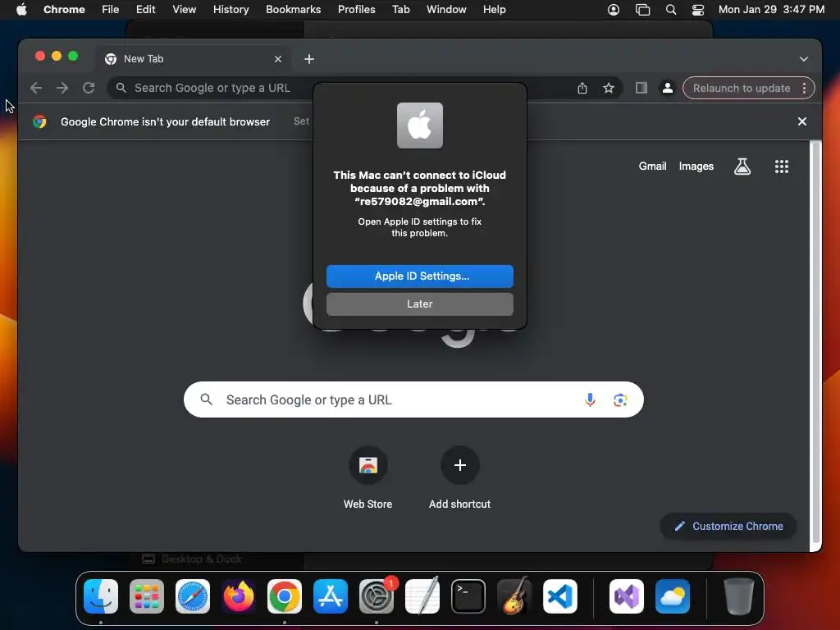Open the History menu
Screen dimensions: 840x630
pyautogui.click(x=231, y=10)
